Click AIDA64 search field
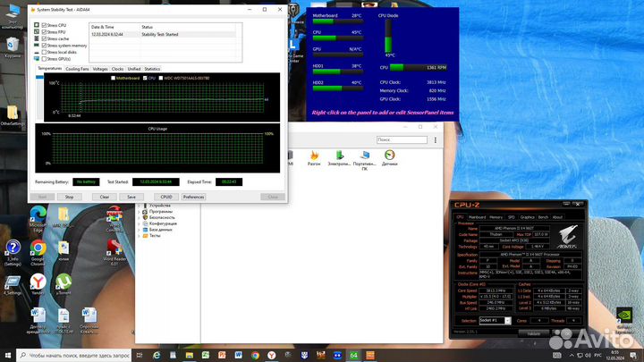Image resolution: width=644 pixels, height=362 pixels. coord(402,140)
